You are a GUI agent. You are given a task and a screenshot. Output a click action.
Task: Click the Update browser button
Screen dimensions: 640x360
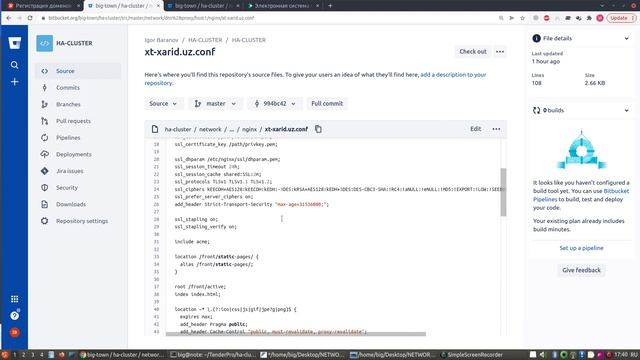[x=621, y=18]
